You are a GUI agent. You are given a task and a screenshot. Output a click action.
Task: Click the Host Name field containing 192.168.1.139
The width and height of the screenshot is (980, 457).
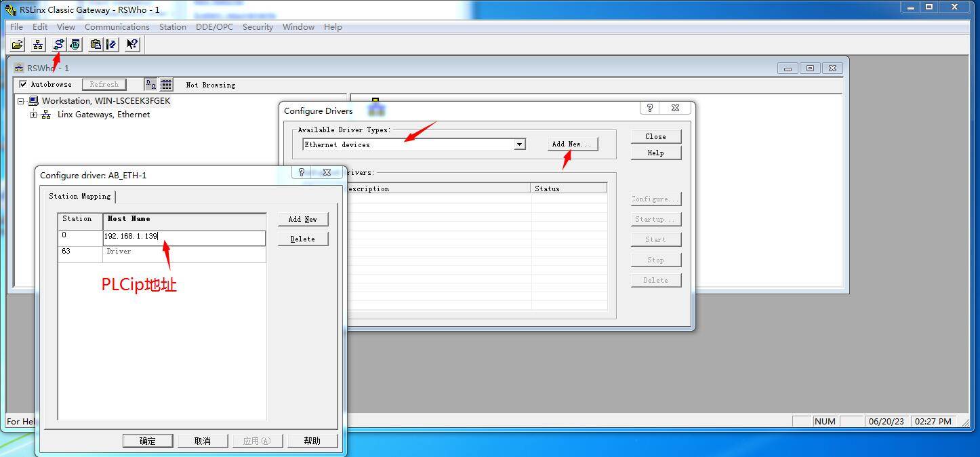pyautogui.click(x=184, y=238)
